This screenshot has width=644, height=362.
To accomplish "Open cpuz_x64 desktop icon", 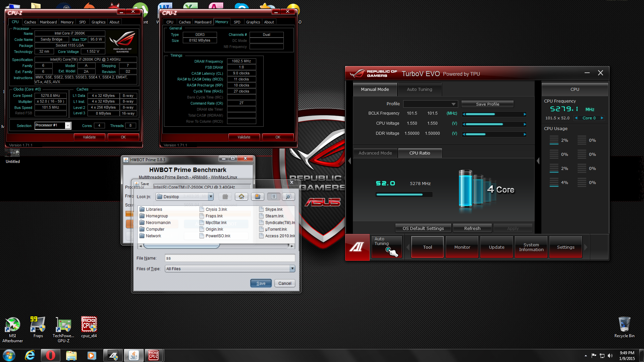I will click(x=89, y=327).
